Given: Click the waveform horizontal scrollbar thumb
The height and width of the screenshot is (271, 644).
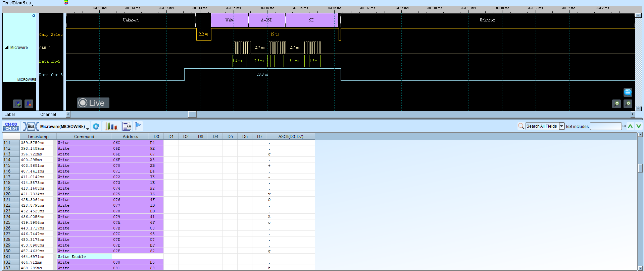Looking at the screenshot, I should [192, 114].
